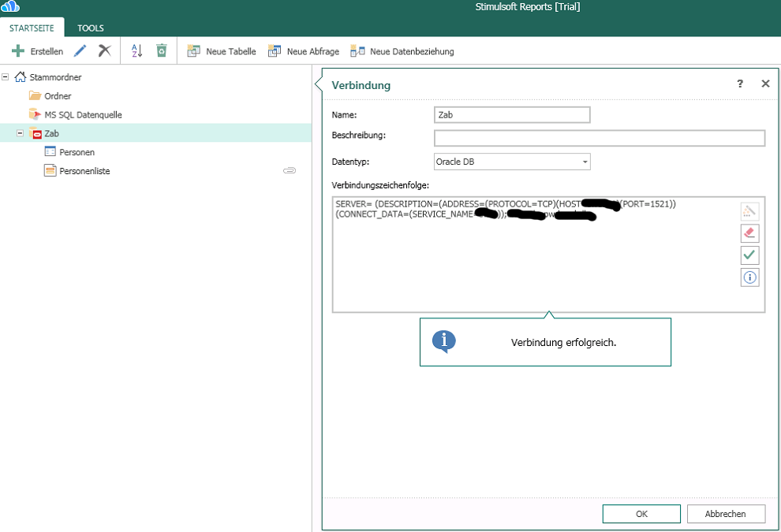781x532 pixels.
Task: Click the delete X icon in toolbar
Action: point(104,51)
